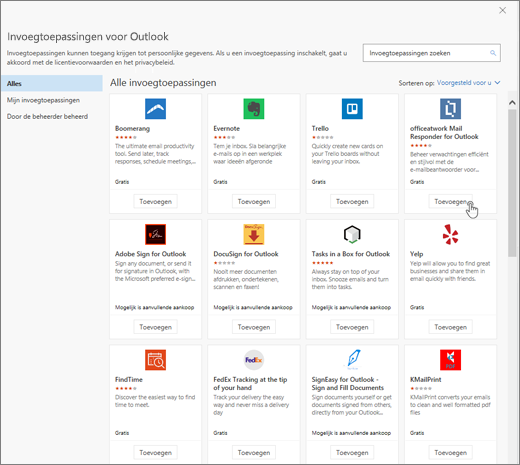Click the KMailPrint PDF icon
The image size is (520, 465).
click(x=450, y=360)
